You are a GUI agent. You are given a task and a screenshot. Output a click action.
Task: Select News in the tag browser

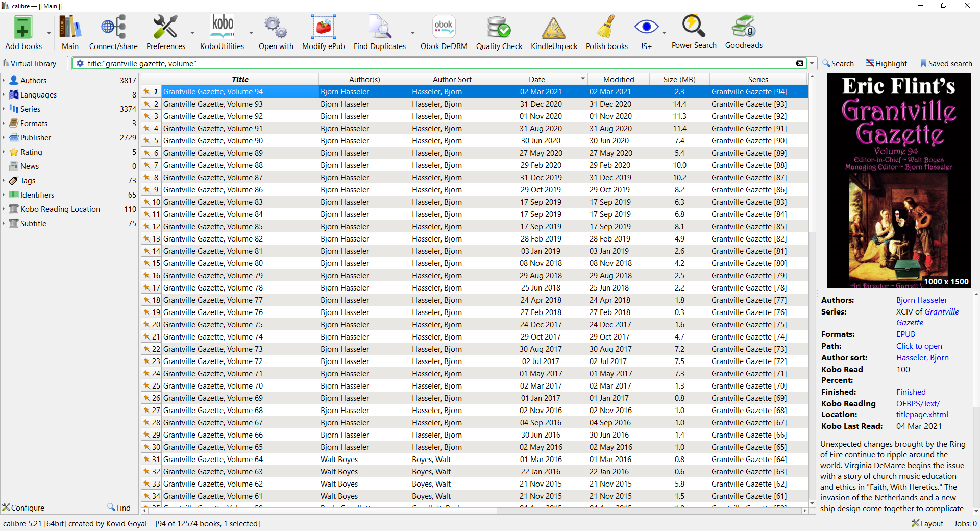(30, 166)
